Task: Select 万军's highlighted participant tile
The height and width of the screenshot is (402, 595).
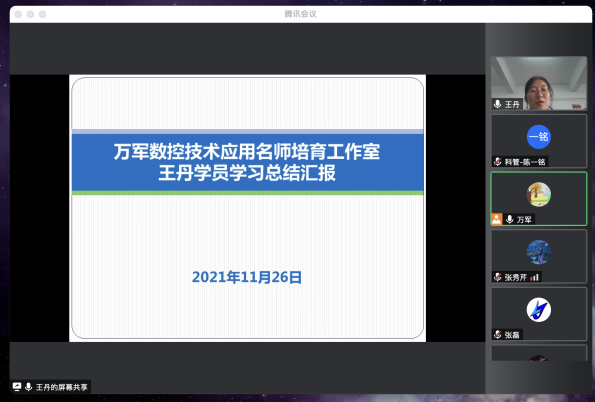Action: coord(539,199)
